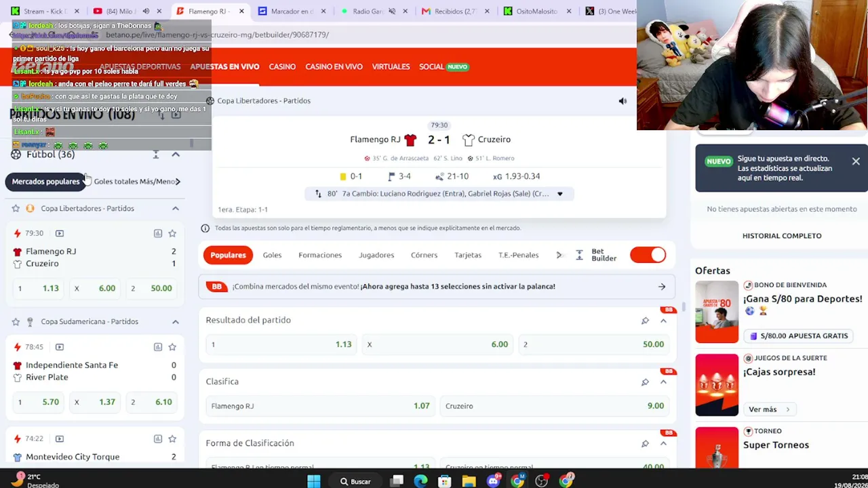Click the info icon beside regulation time note
868x488 pixels.
[x=205, y=228]
